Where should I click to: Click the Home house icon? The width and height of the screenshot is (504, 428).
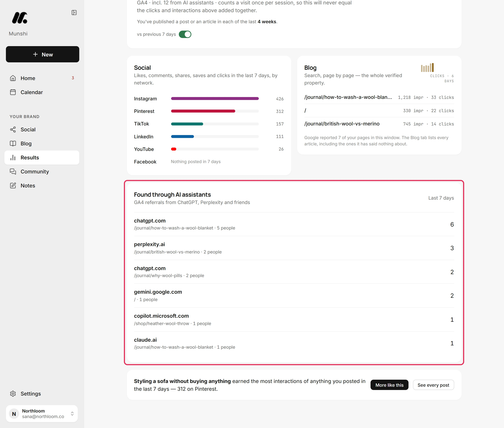(x=13, y=78)
